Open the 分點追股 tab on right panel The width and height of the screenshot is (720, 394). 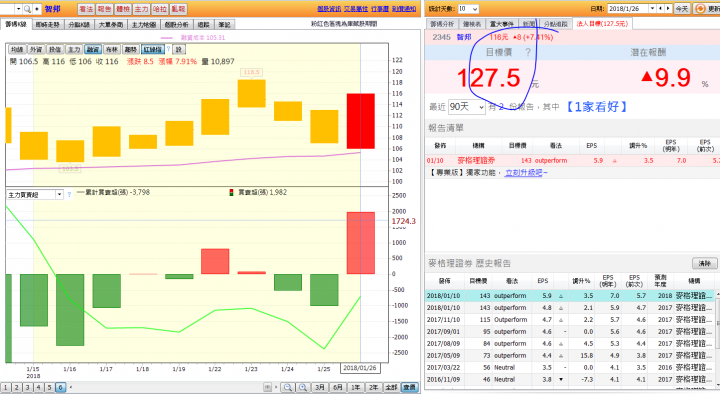pos(556,24)
